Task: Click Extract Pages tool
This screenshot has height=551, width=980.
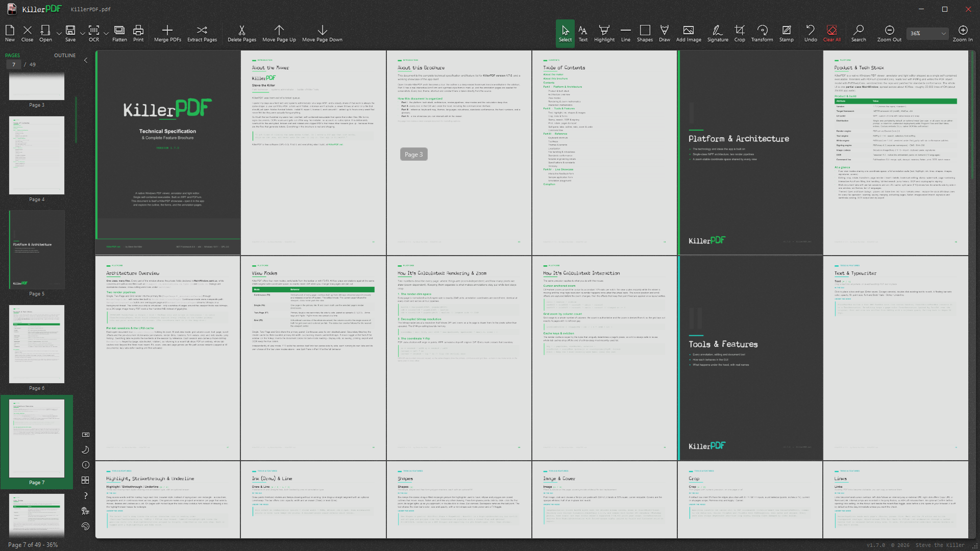Action: tap(202, 33)
